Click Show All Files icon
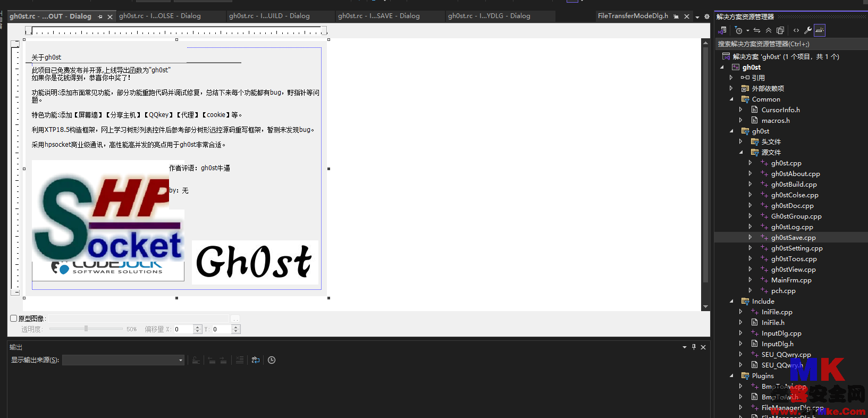The height and width of the screenshot is (418, 868). coord(780,30)
